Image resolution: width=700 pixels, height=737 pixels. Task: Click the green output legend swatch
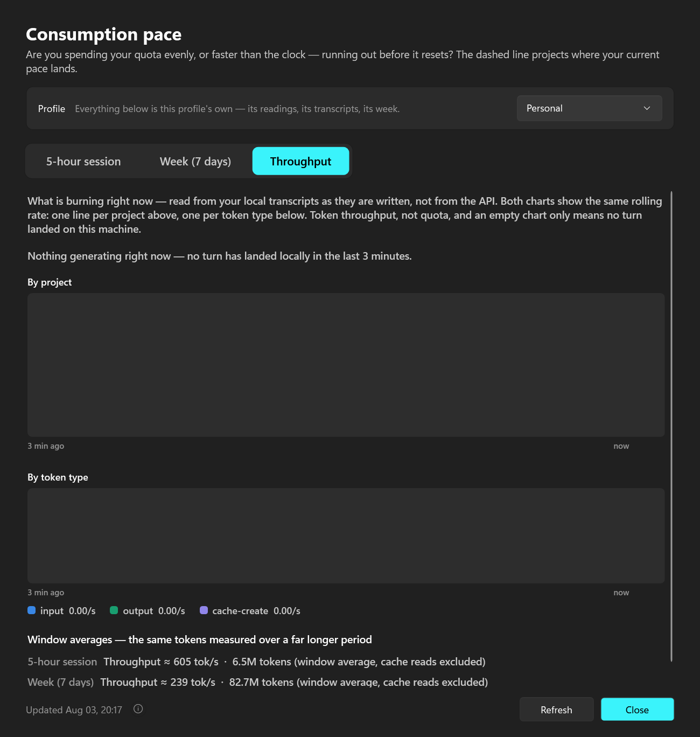tap(114, 610)
